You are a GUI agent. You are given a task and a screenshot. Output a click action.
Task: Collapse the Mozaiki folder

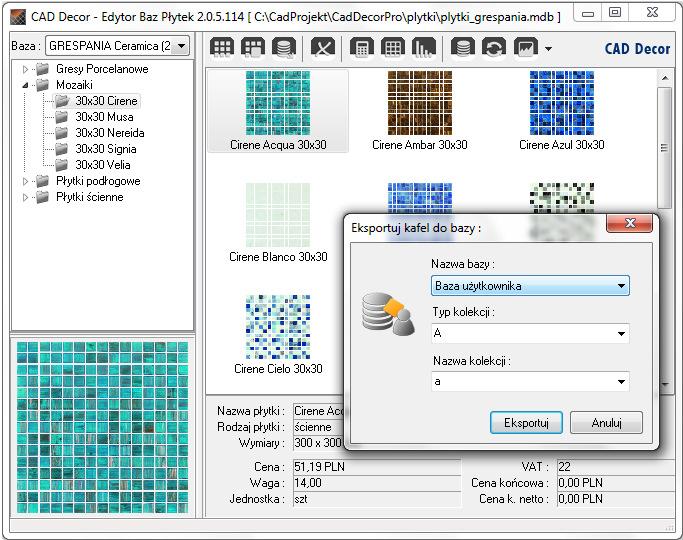[x=25, y=85]
